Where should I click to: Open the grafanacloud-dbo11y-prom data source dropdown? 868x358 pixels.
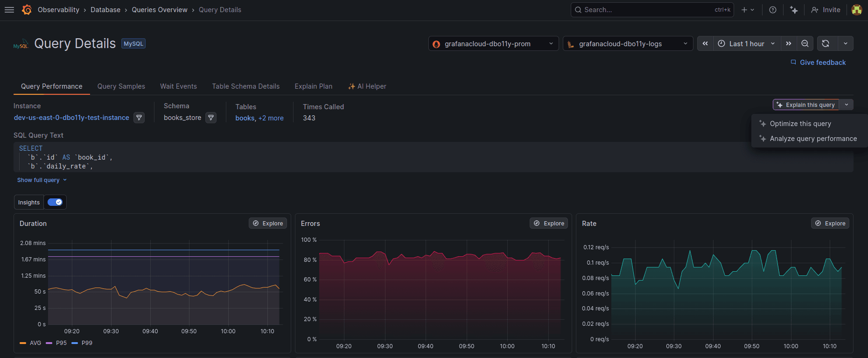coord(494,43)
